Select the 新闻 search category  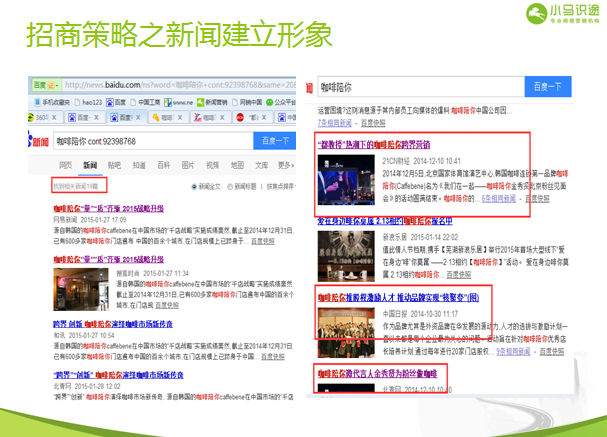(90, 165)
